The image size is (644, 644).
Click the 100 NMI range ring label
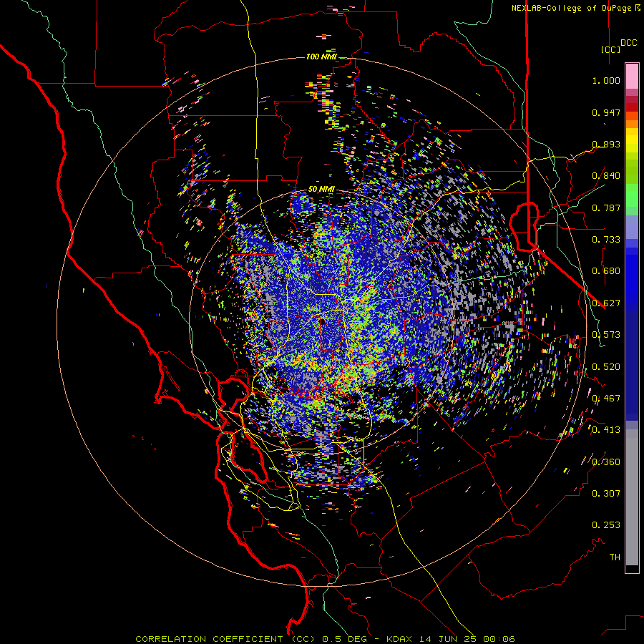(x=321, y=57)
